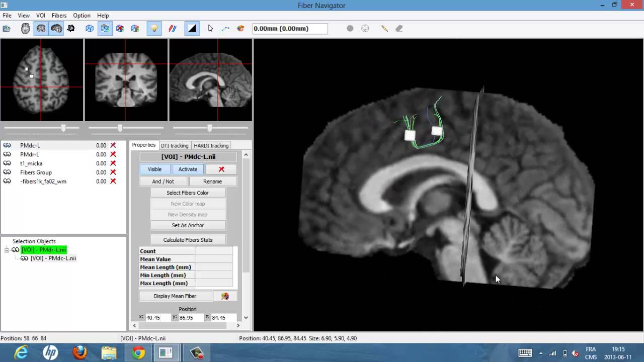This screenshot has width=644, height=362.
Task: Click Calculate Fibers Stats button
Action: point(188,240)
